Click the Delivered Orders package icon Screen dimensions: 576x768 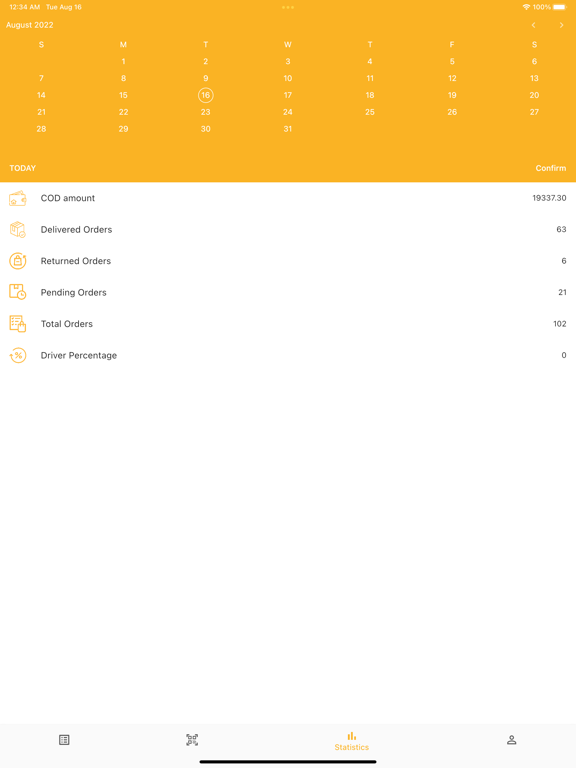(18, 230)
